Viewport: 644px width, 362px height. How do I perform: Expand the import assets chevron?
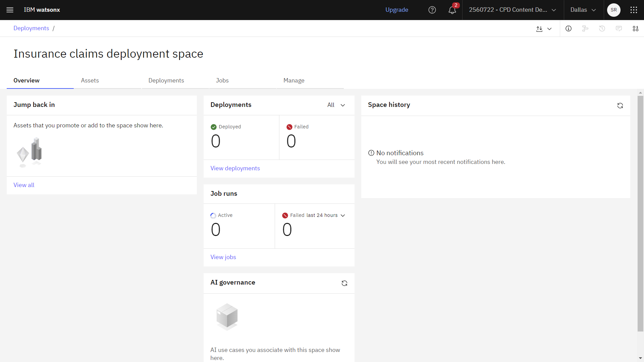(549, 29)
